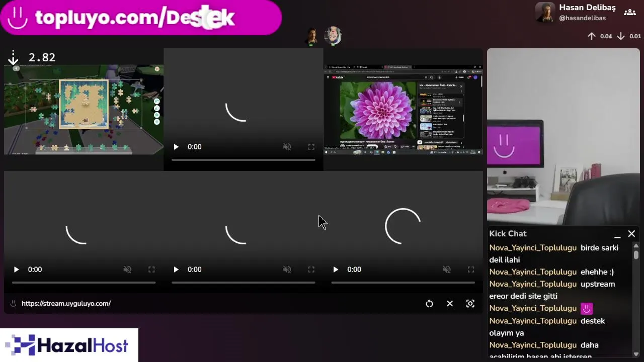
Task: Click the smiley icon left of the stream URL
Action: point(13,304)
